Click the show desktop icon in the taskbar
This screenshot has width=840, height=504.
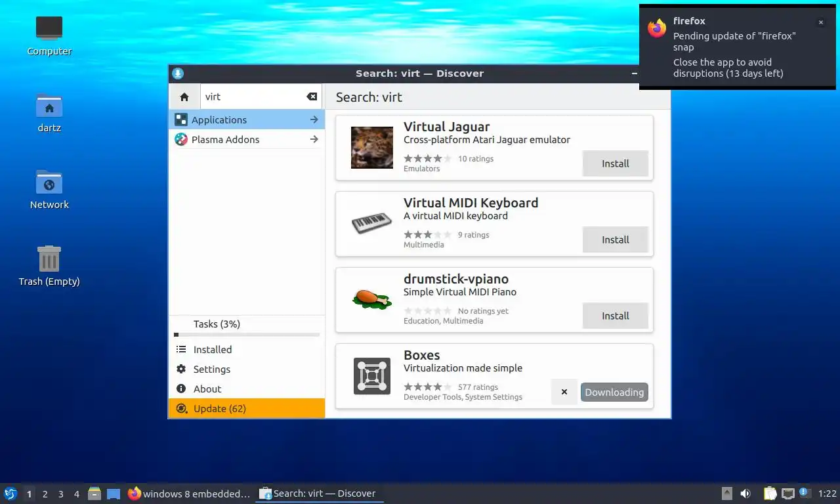point(114,493)
